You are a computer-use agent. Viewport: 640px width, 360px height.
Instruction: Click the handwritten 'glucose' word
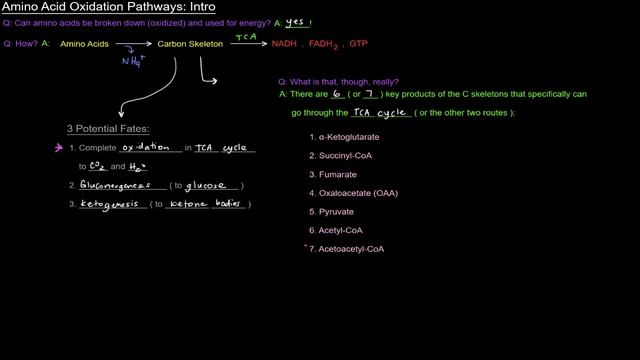pyautogui.click(x=205, y=186)
